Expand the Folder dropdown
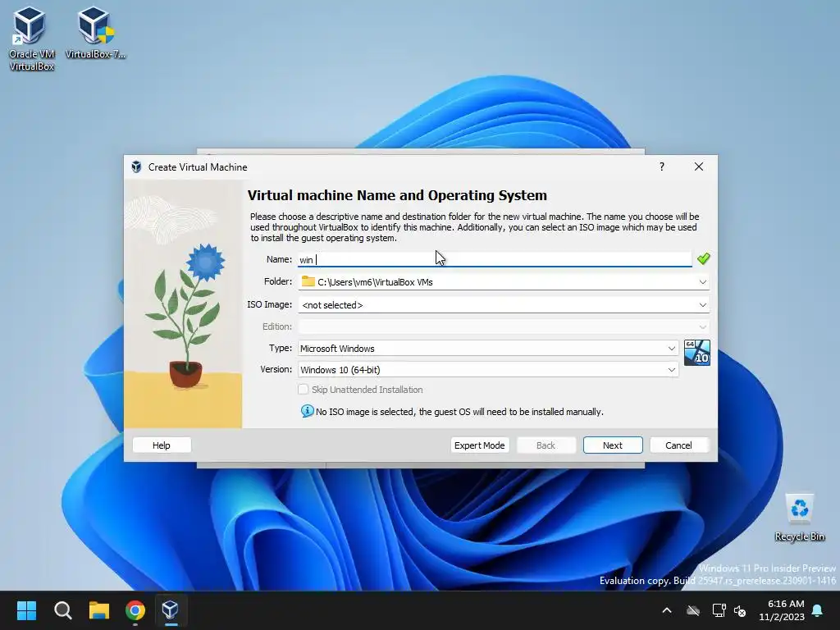The height and width of the screenshot is (630, 840). point(702,282)
